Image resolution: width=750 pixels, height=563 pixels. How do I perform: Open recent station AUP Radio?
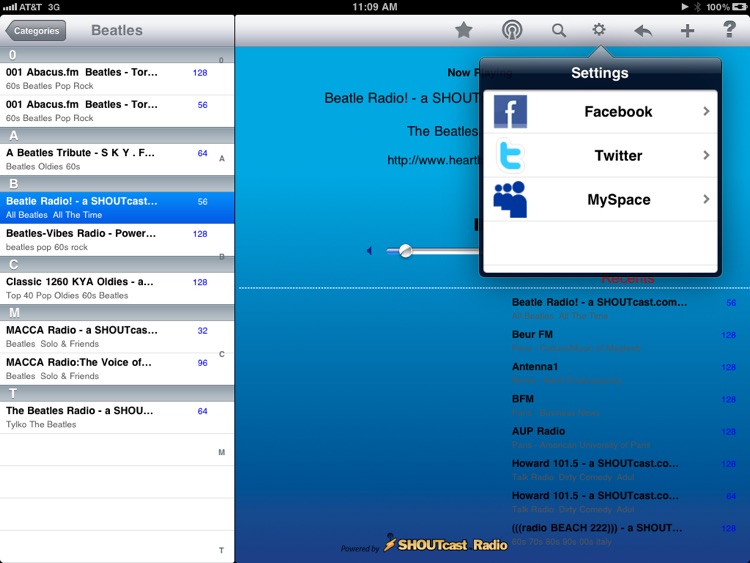624,438
